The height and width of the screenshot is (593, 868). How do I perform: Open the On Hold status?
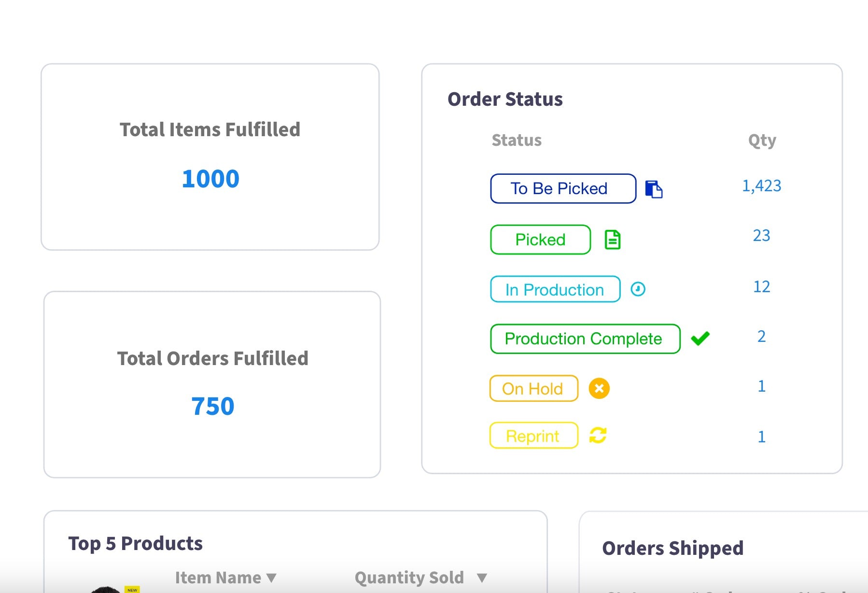pos(533,388)
